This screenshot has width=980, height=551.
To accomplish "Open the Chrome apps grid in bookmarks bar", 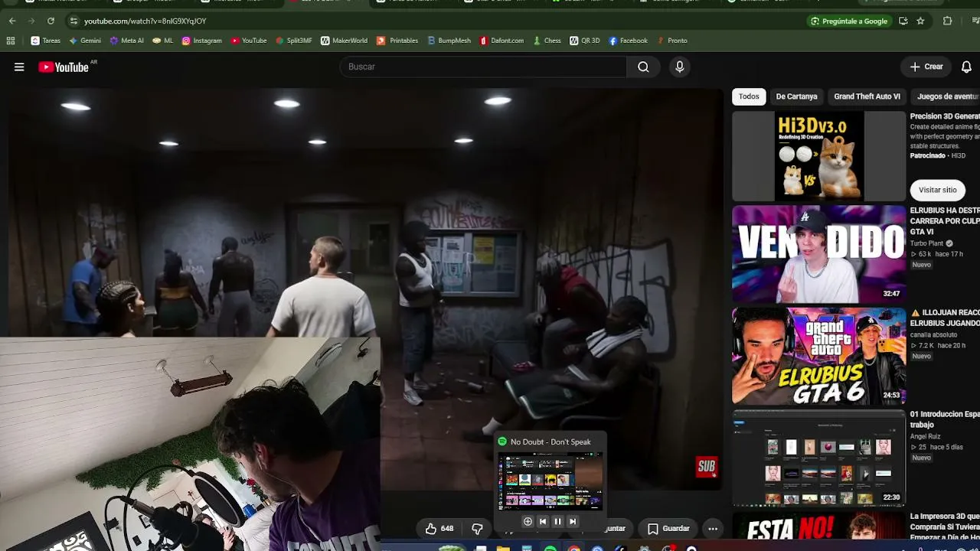I will click(11, 41).
